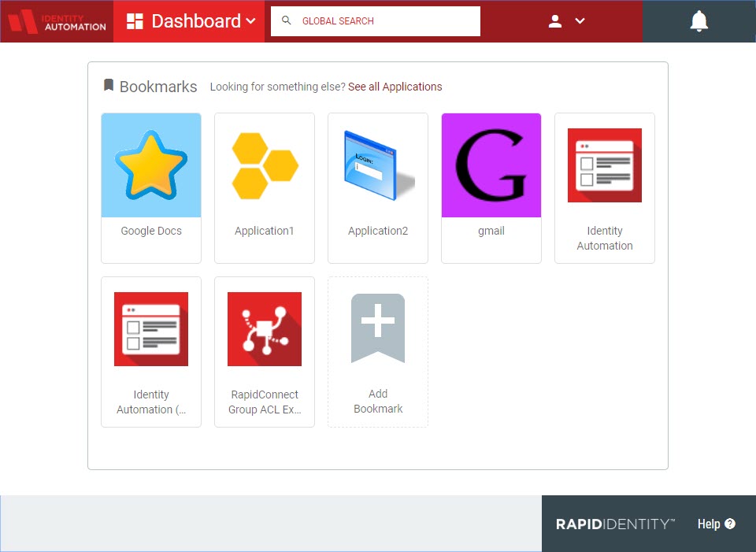Click the Add Bookmark plus icon
Screen dimensions: 756x552
coord(378,328)
